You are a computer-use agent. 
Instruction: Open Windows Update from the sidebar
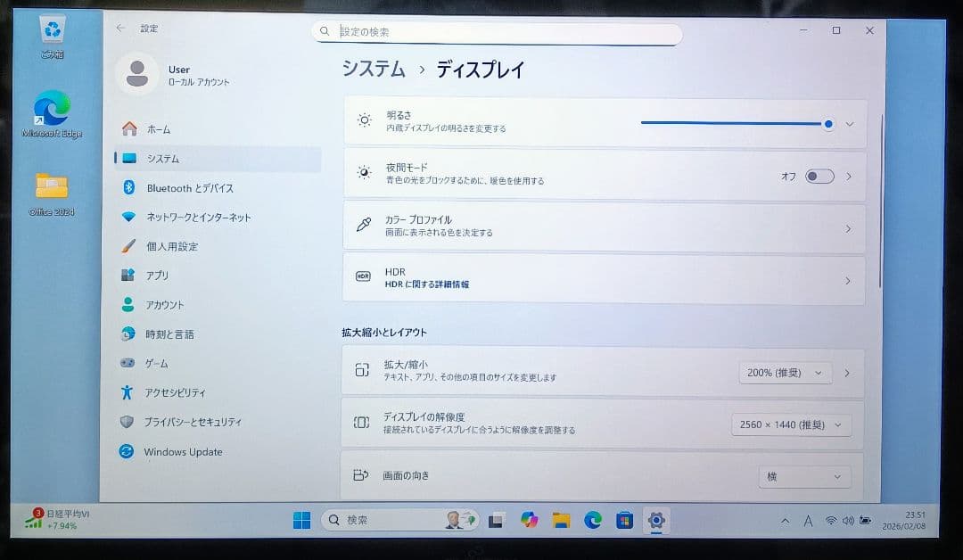tap(182, 452)
